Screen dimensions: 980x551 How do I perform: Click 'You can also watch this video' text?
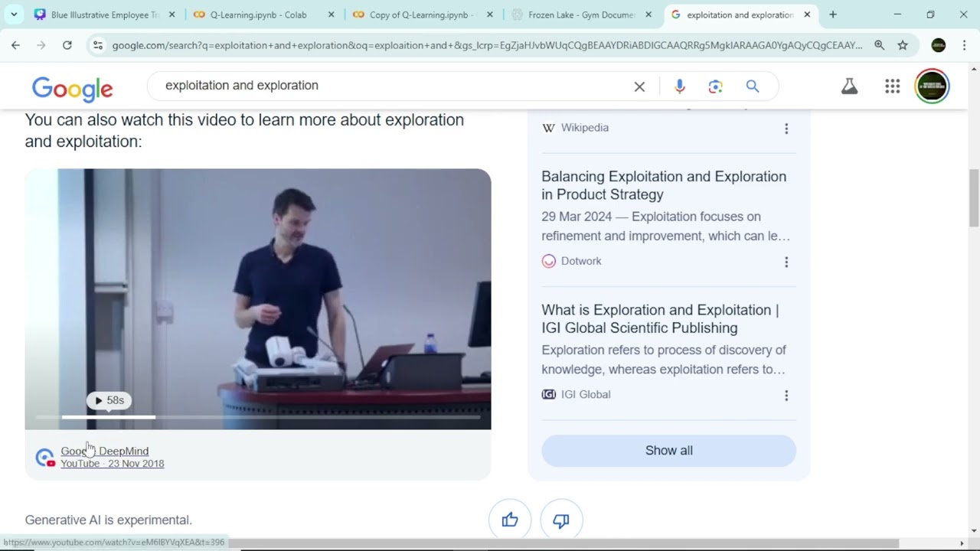(x=244, y=130)
